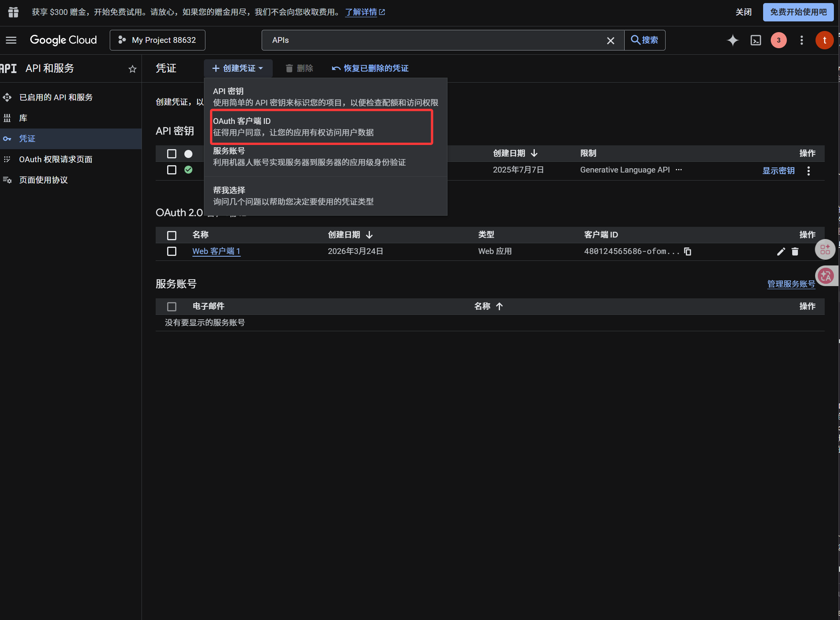The height and width of the screenshot is (620, 840).
Task: Choose OAuth 客户端 ID from the menu
Action: click(326, 127)
